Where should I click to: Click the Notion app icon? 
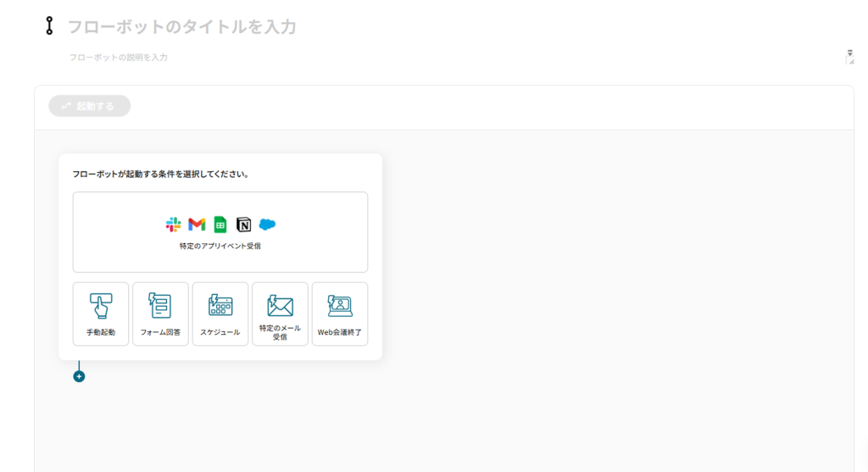(x=244, y=225)
